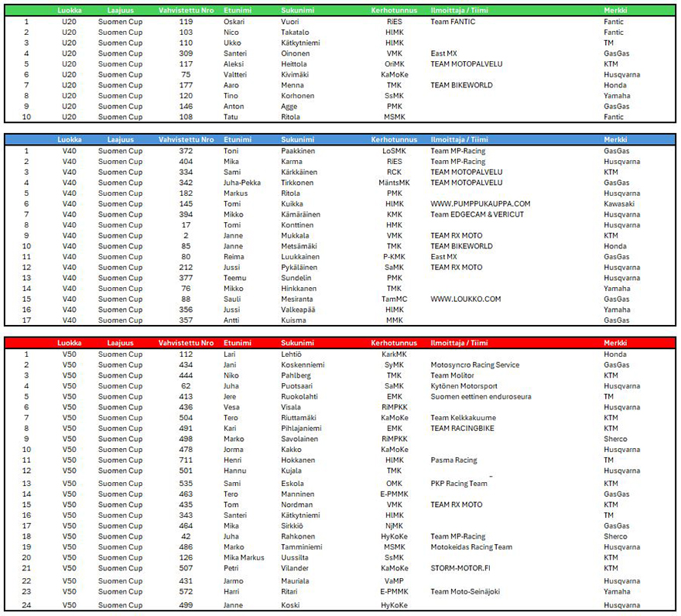Click Kerhotunnus header in red table

tap(394, 343)
